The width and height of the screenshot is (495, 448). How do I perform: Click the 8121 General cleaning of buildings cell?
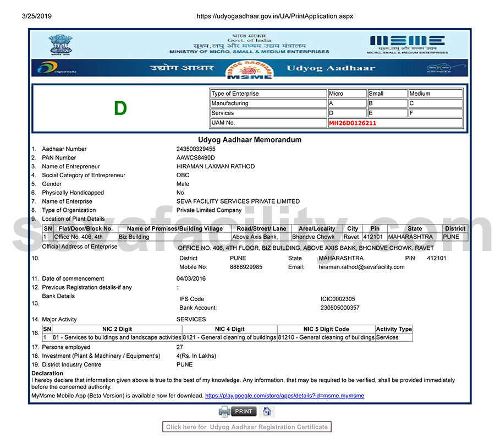click(x=229, y=337)
